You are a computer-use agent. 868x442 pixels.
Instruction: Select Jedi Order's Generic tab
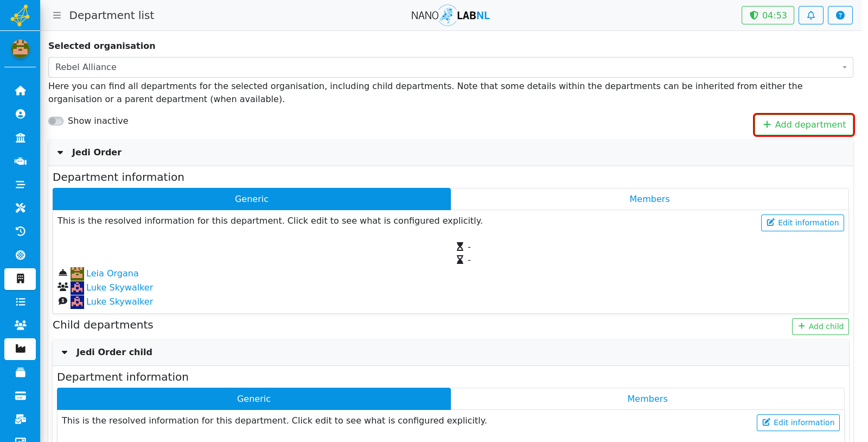[x=252, y=199]
